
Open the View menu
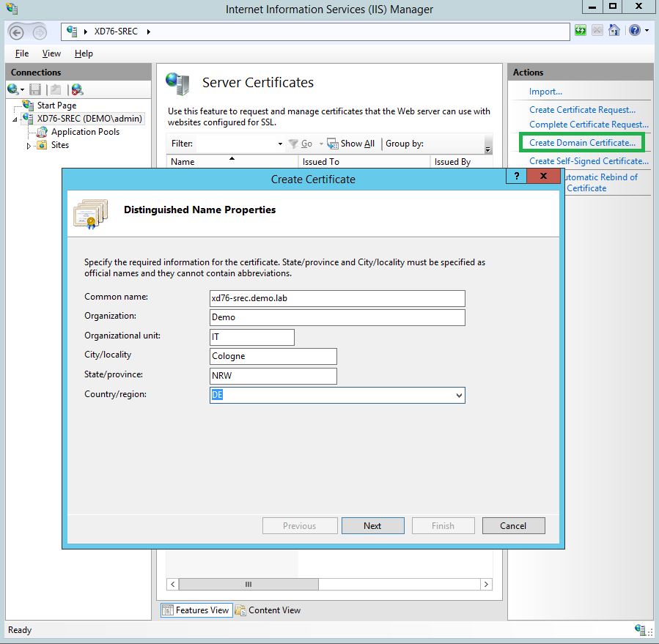tap(51, 53)
